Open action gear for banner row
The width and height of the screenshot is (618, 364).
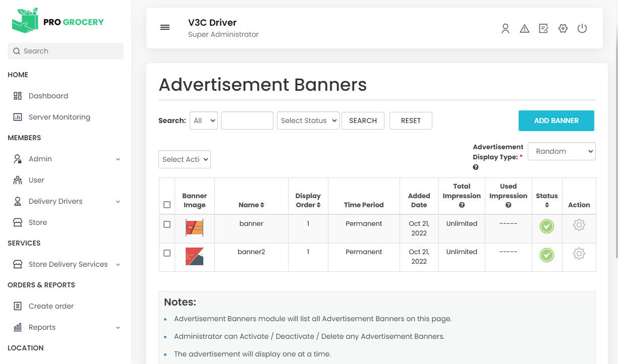pos(579,225)
